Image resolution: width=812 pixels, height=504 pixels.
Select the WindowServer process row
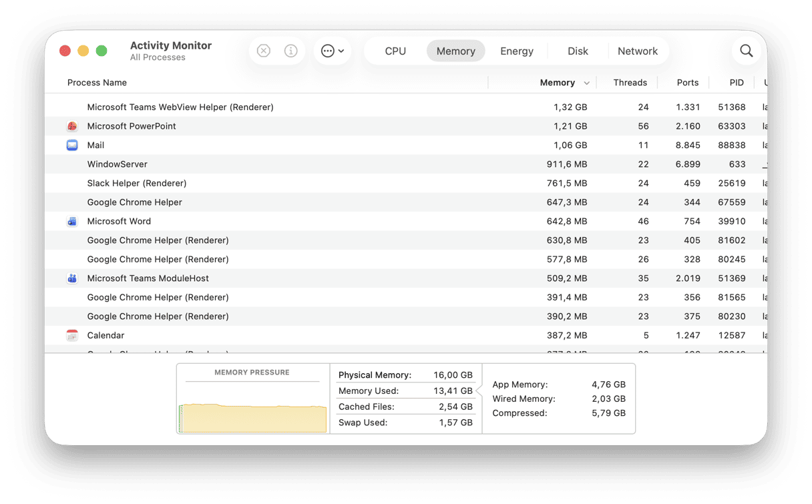[x=406, y=164]
